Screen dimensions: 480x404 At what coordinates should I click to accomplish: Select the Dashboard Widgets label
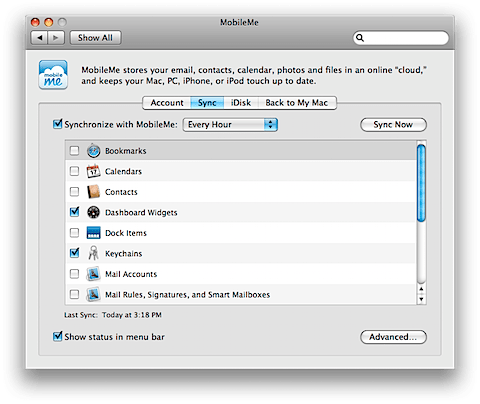coord(141,213)
